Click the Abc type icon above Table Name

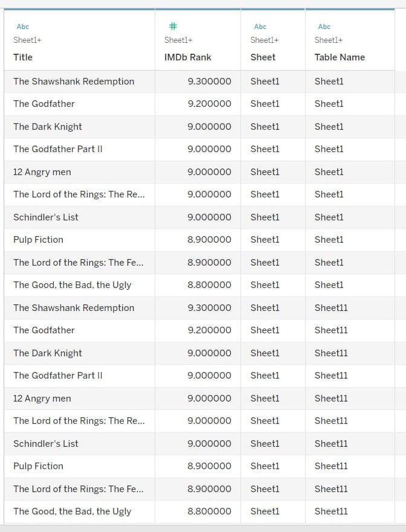(324, 27)
